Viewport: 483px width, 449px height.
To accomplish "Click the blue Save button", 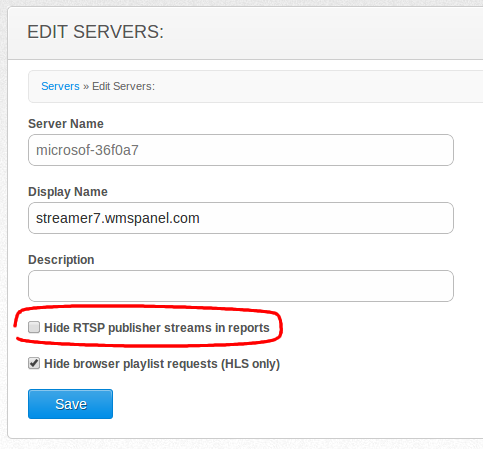I will [70, 404].
